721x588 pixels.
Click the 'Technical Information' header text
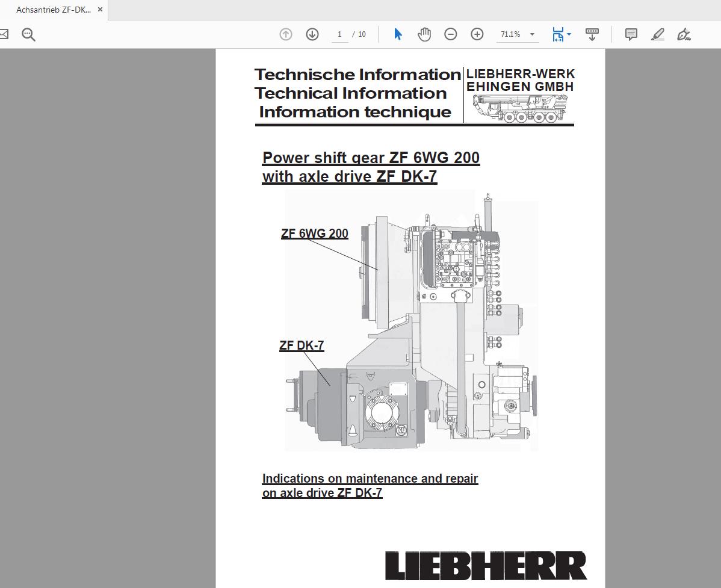point(350,93)
